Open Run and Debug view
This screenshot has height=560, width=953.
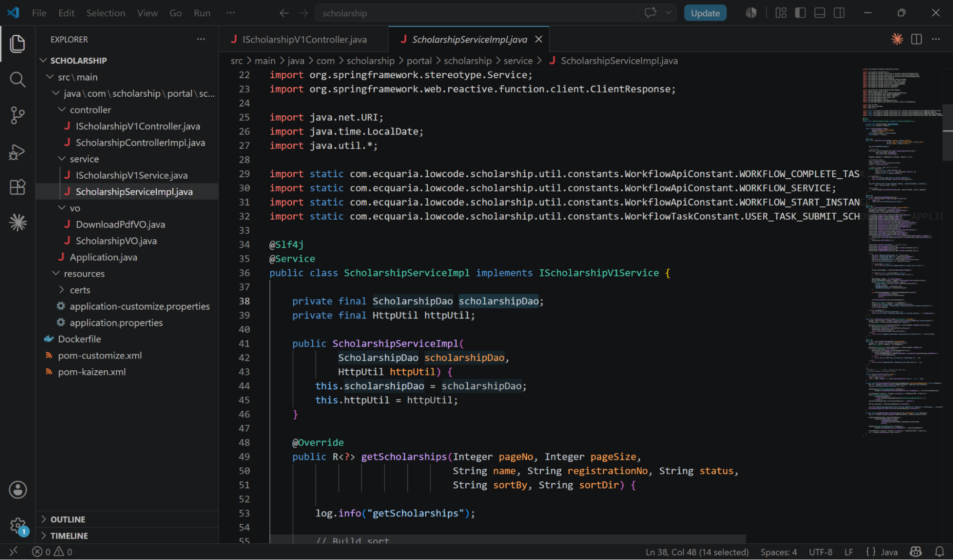pyautogui.click(x=18, y=152)
